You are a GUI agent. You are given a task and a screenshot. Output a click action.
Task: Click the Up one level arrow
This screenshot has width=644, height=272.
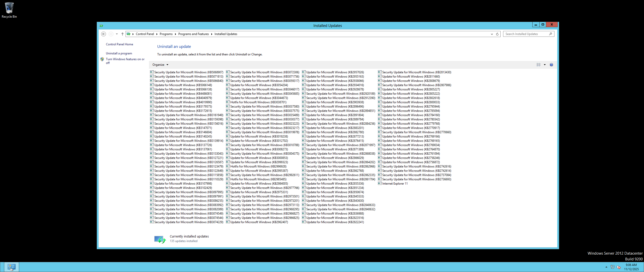123,34
